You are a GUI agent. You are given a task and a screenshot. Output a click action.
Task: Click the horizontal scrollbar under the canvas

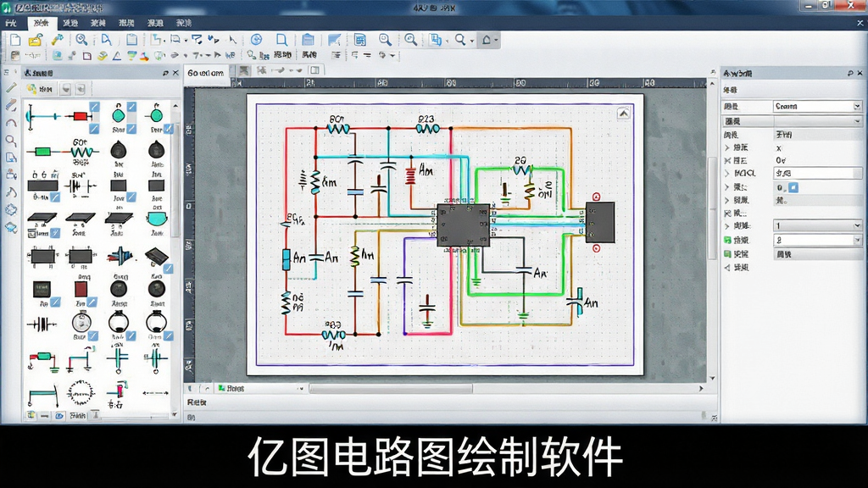click(391, 389)
